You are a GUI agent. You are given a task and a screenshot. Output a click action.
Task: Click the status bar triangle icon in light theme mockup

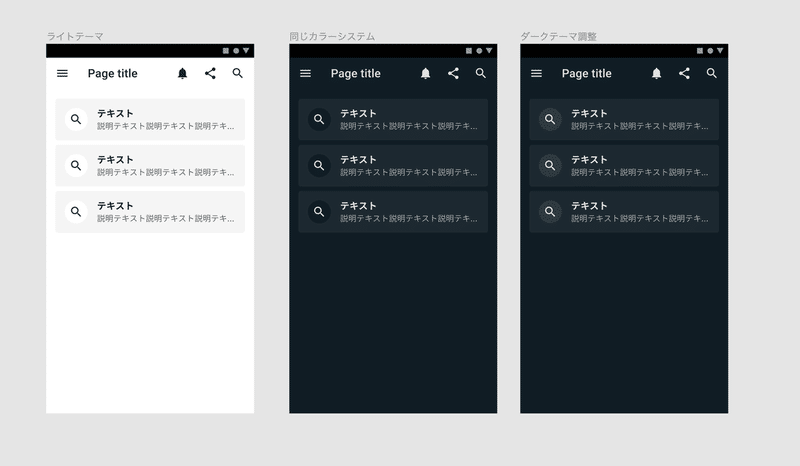click(x=246, y=51)
